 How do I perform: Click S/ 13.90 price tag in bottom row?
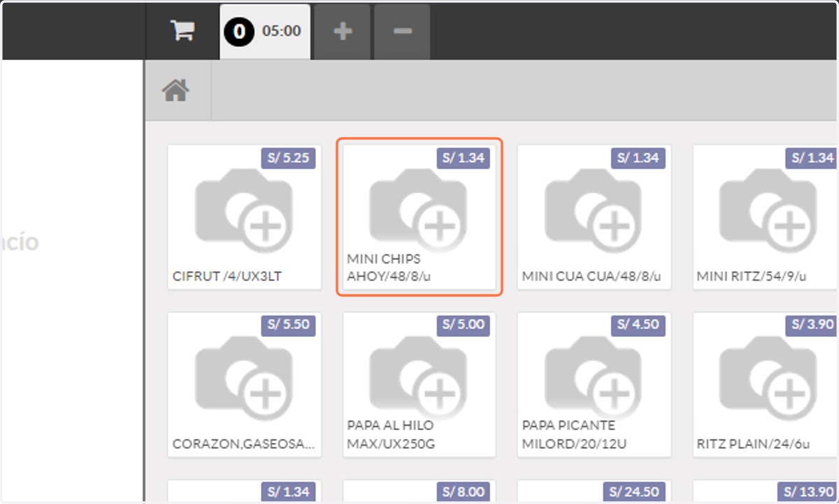point(808,492)
